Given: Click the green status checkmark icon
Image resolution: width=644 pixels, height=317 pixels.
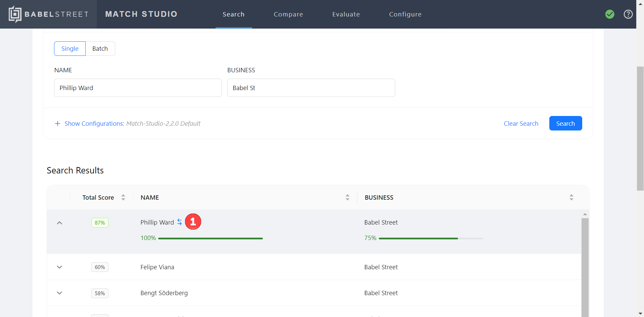Looking at the screenshot, I should coord(610,14).
